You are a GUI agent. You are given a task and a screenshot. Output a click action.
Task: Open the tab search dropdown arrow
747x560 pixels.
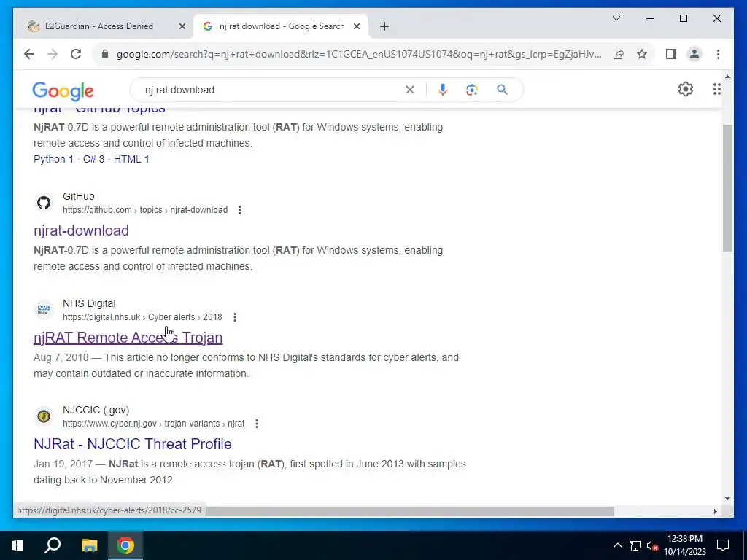616,18
